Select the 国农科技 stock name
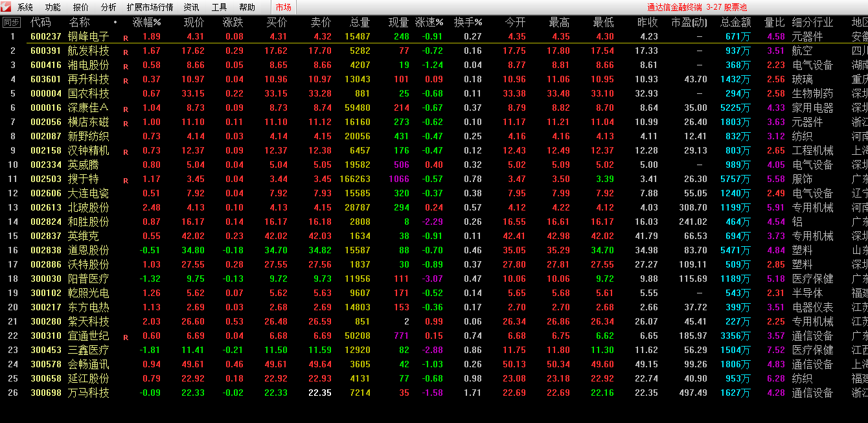This screenshot has width=868, height=423. [x=89, y=93]
